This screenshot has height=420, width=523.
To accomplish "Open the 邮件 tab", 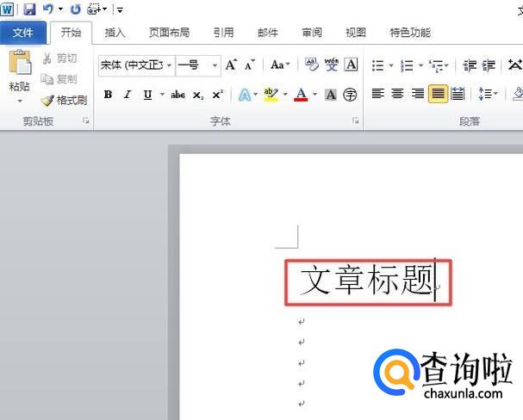I will 268,33.
